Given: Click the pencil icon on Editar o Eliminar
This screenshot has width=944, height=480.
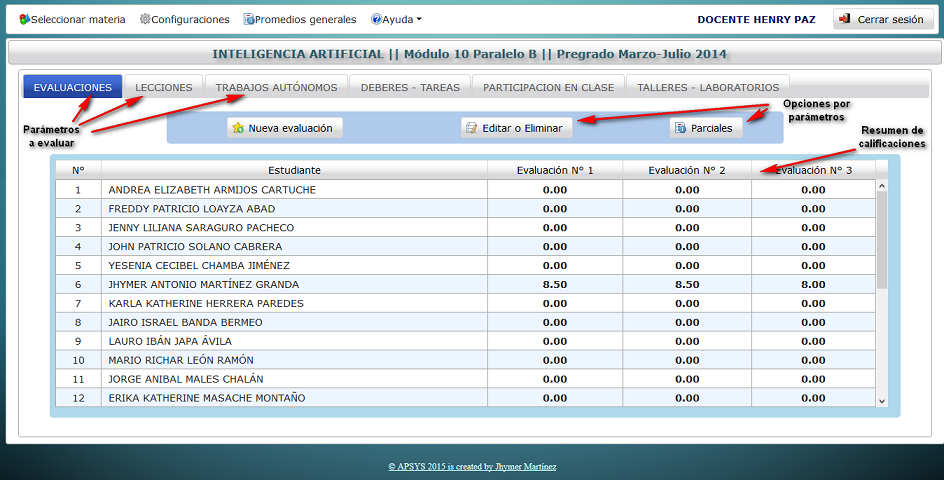Looking at the screenshot, I should (x=472, y=128).
